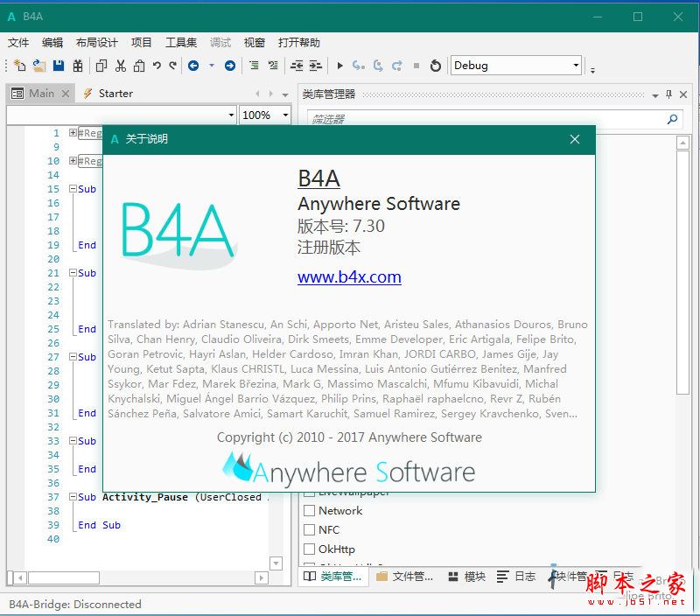Restart the program with circular arrow
The image size is (700, 616).
click(436, 66)
